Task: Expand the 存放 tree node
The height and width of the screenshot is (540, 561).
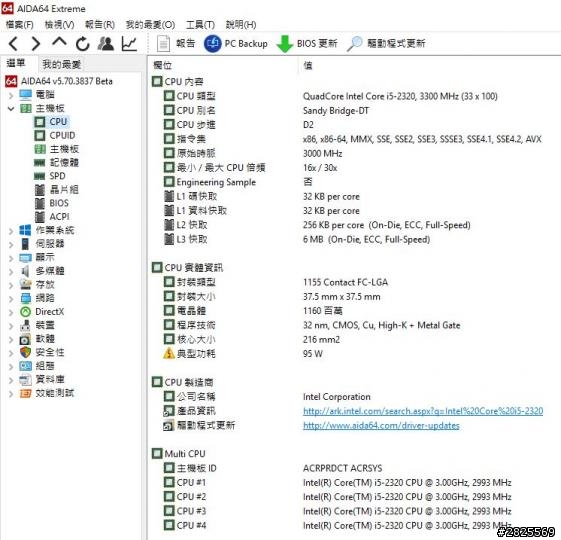Action: (11, 285)
